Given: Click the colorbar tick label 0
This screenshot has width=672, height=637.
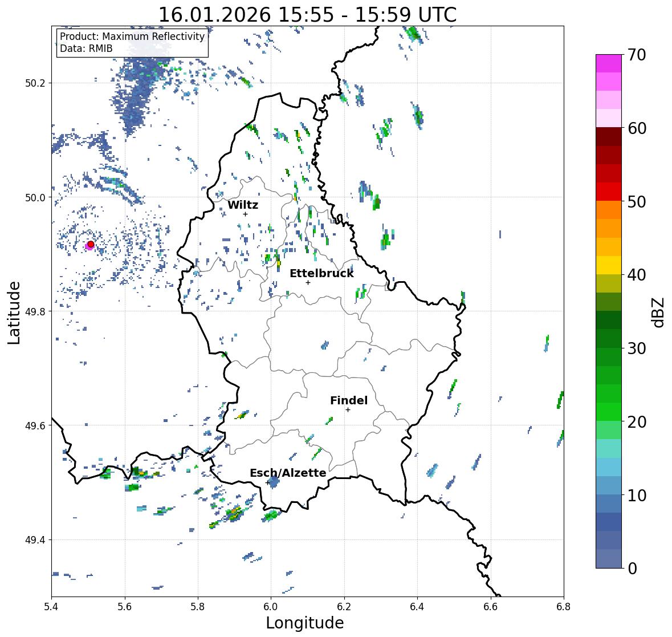Looking at the screenshot, I should (632, 569).
